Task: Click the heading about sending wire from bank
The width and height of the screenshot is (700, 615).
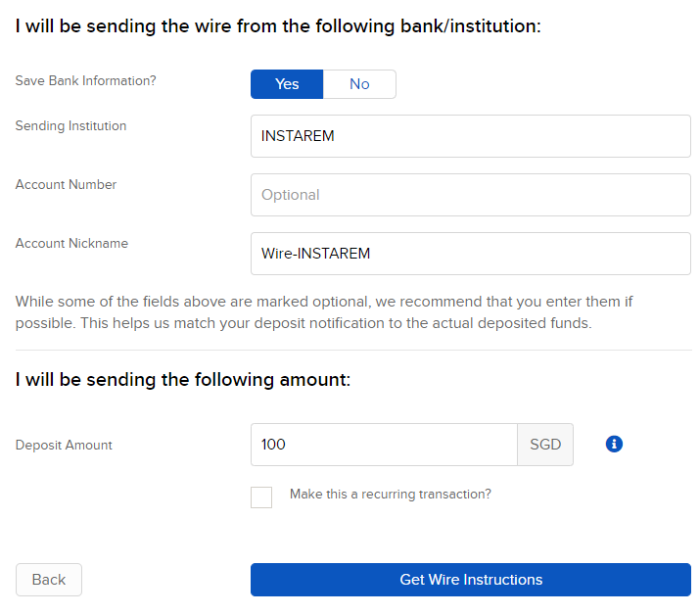Action: coord(278,25)
